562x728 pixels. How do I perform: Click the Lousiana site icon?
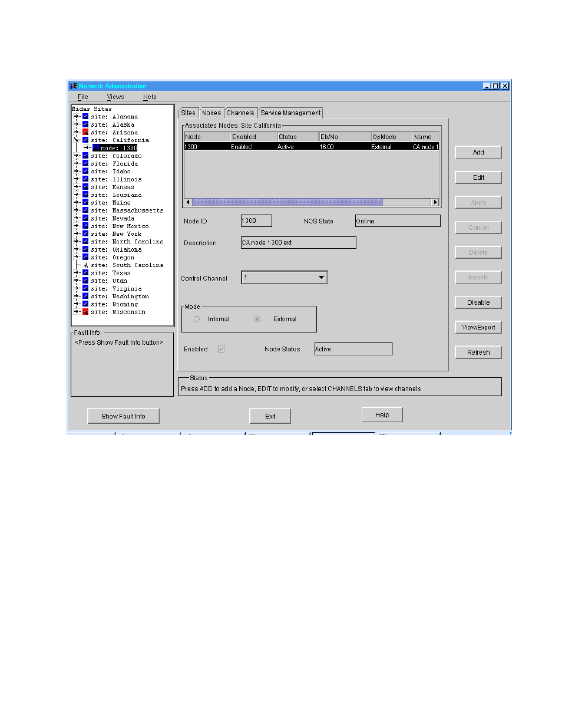85,195
